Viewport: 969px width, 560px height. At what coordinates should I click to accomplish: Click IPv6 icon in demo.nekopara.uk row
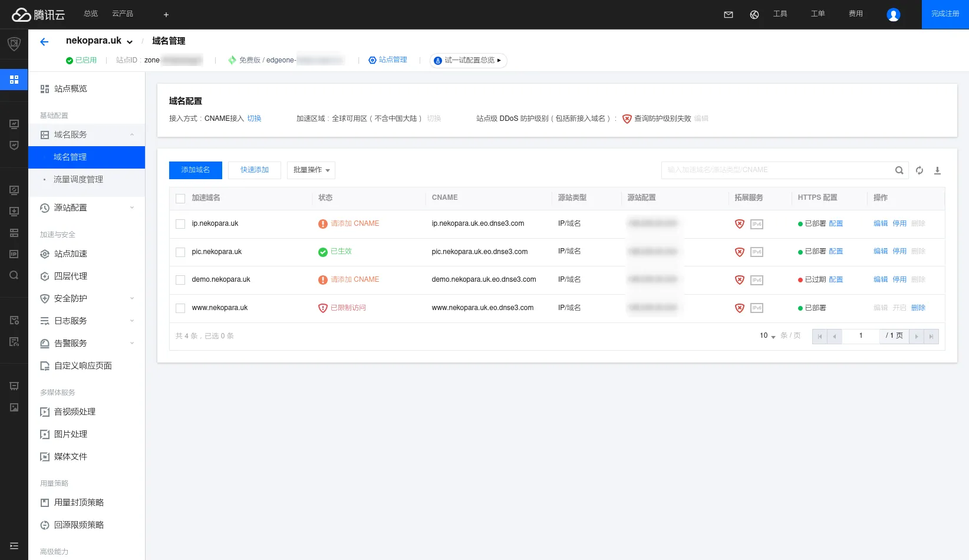point(757,280)
